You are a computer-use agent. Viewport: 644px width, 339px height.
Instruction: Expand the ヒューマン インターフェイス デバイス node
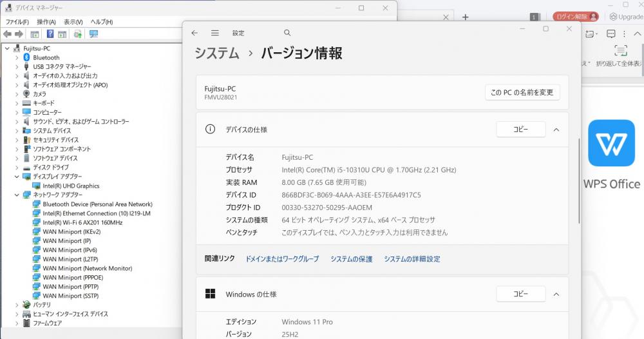point(17,314)
